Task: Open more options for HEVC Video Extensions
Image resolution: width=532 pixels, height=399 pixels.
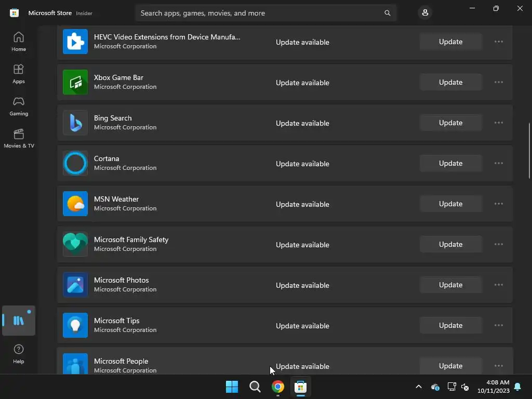Action: [499, 42]
